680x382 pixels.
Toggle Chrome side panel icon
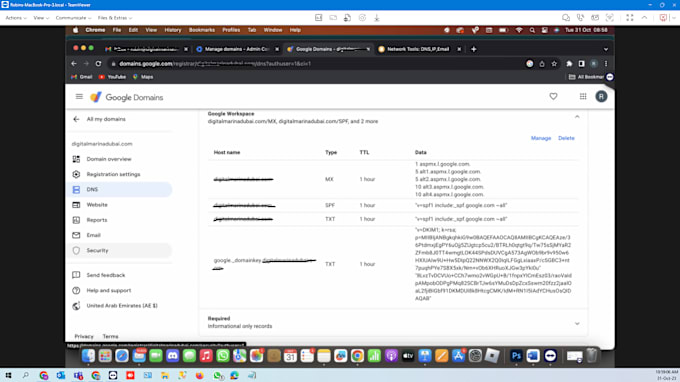point(581,64)
